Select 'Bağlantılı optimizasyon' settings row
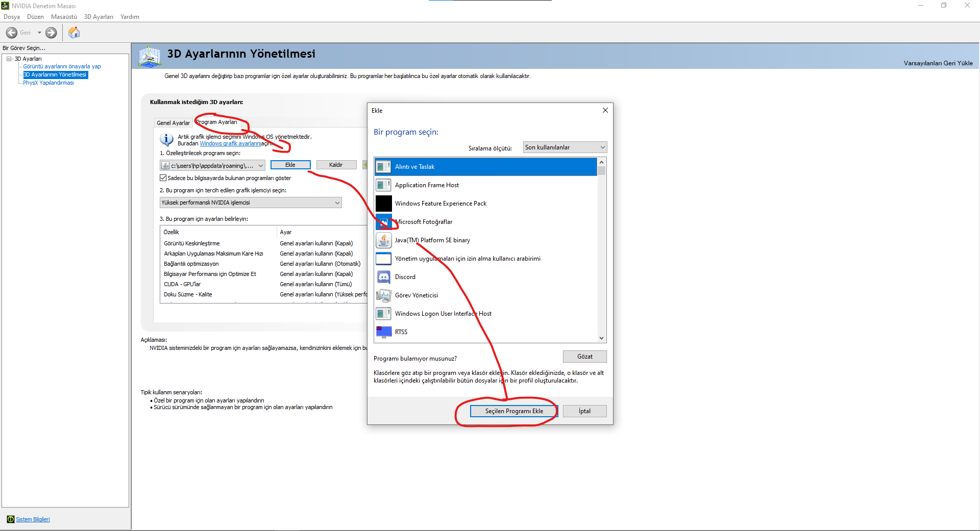The image size is (980, 531). (x=263, y=264)
